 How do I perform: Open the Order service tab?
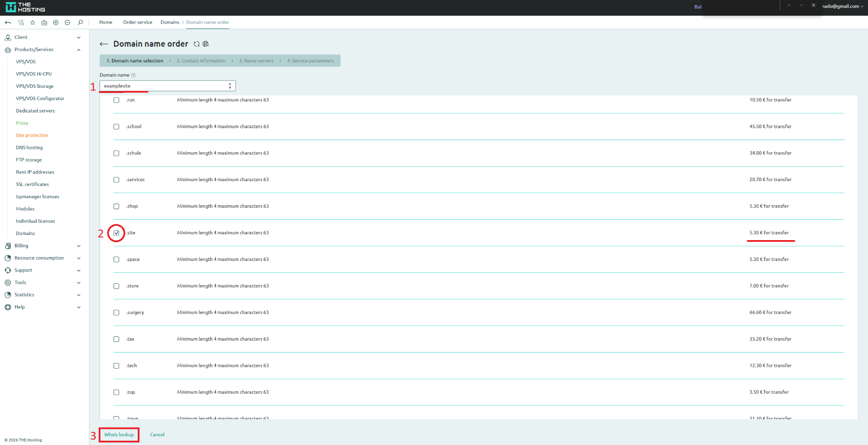coord(137,22)
